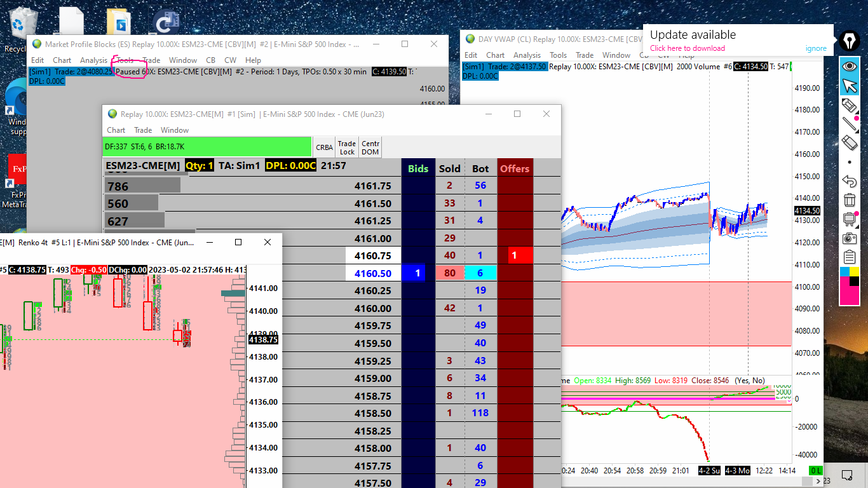Click the 4-2 Su date marker on VWAP timeline
This screenshot has width=868, height=488.
point(709,471)
